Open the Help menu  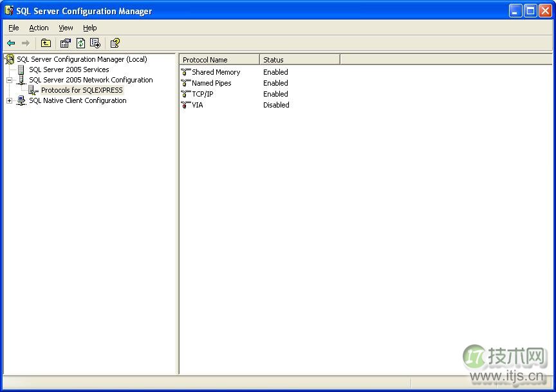point(89,28)
